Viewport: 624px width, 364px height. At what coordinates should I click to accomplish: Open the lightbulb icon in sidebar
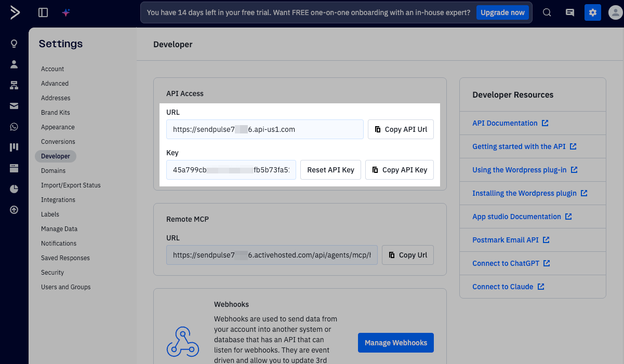[14, 44]
